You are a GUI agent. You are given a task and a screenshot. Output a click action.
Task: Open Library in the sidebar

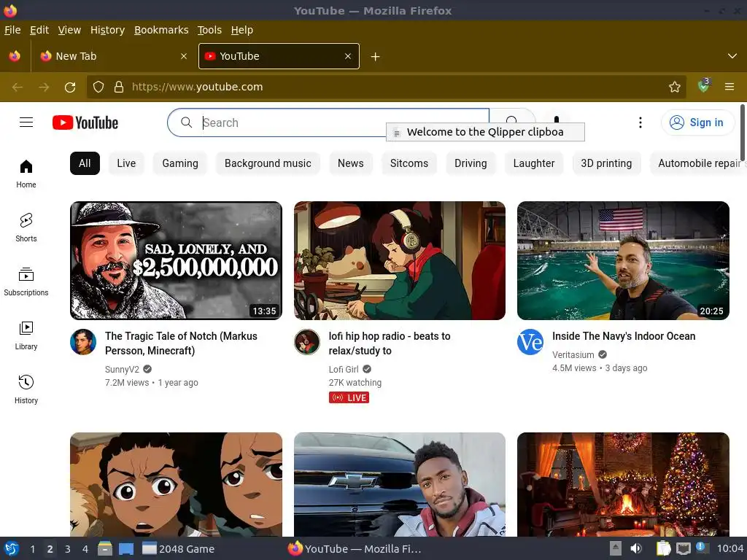tap(26, 335)
